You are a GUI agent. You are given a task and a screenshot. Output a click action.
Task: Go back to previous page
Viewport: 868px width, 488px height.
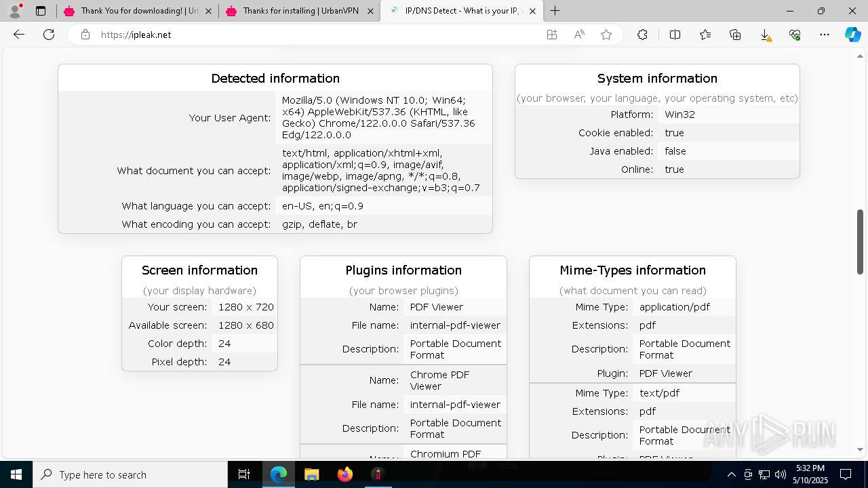click(x=19, y=35)
